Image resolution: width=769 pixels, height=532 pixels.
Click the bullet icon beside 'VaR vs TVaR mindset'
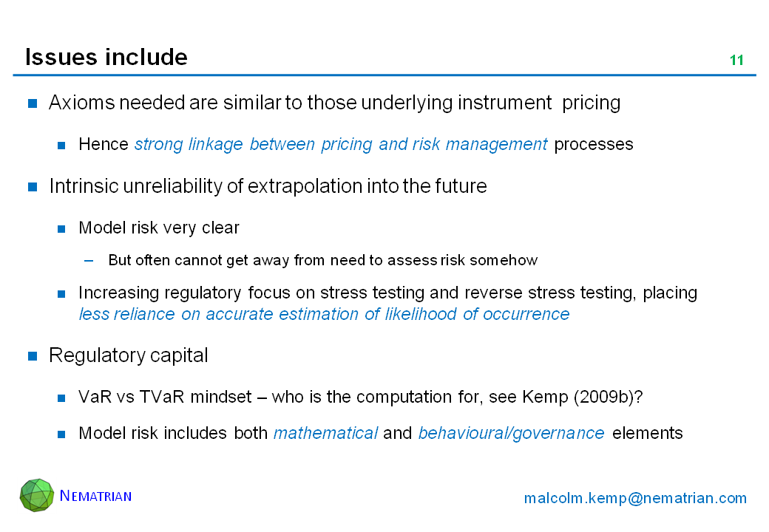coord(63,398)
